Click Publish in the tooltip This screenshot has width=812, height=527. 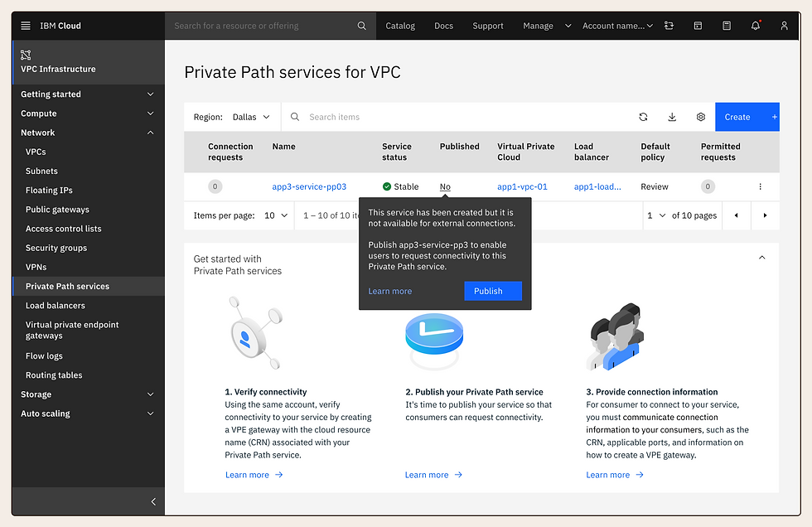tap(493, 291)
